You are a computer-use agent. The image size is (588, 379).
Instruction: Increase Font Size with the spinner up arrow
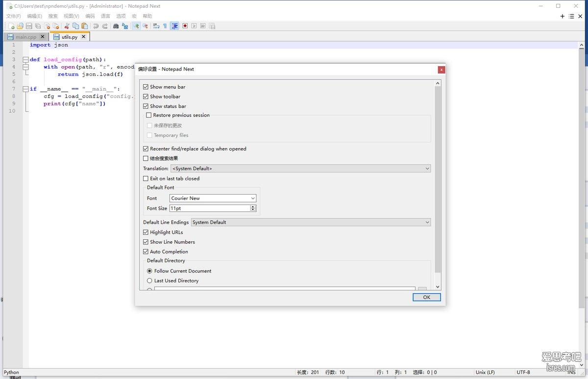tap(253, 206)
